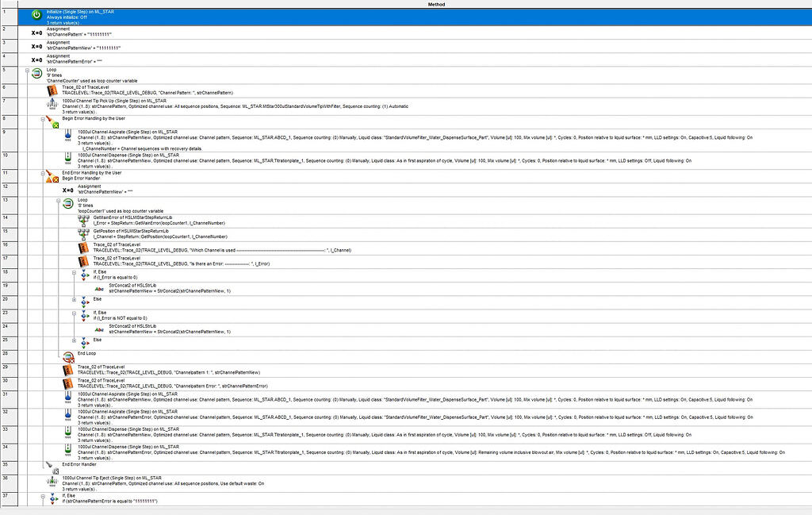Click the Channel Aspirate icon on line 9
812x515 pixels.
point(68,135)
